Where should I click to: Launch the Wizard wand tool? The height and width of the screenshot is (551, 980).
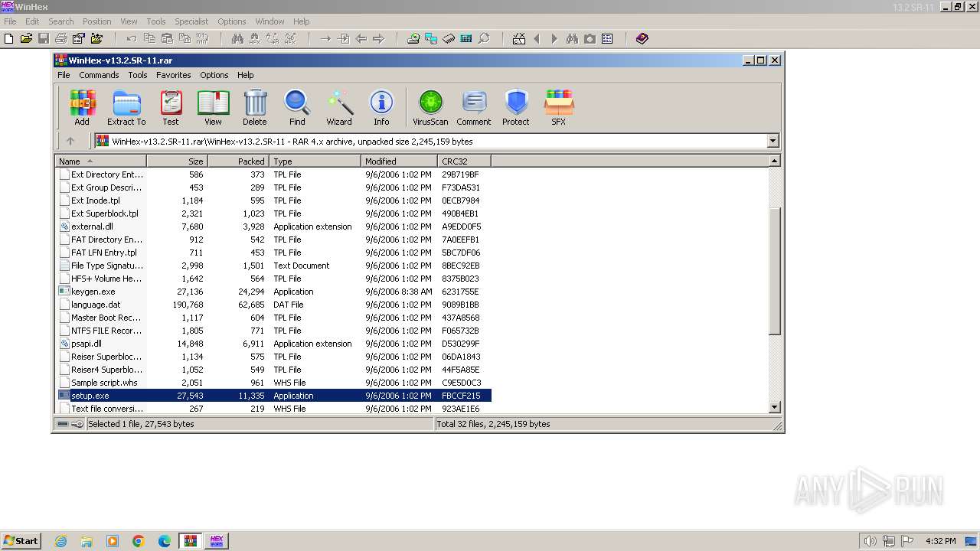click(339, 108)
